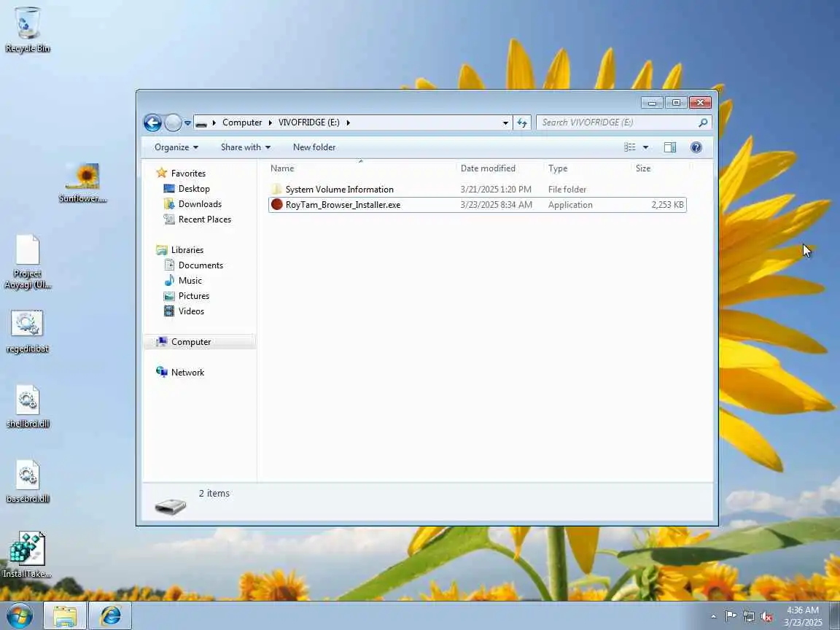Click the System Volume Information name
This screenshot has height=630, width=840.
click(340, 189)
